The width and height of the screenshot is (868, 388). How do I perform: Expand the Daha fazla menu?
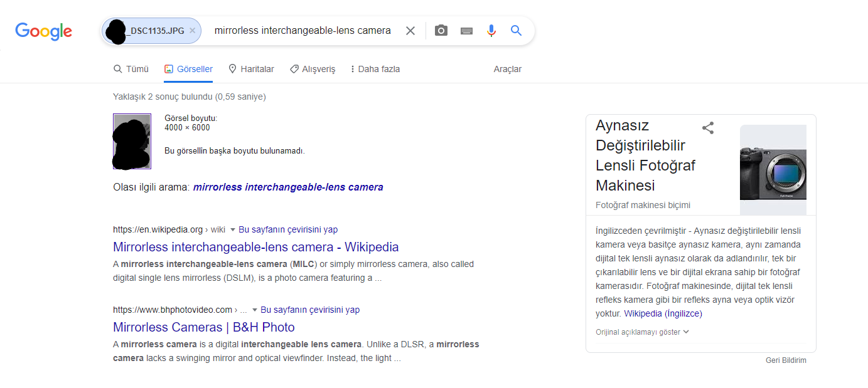pos(375,69)
